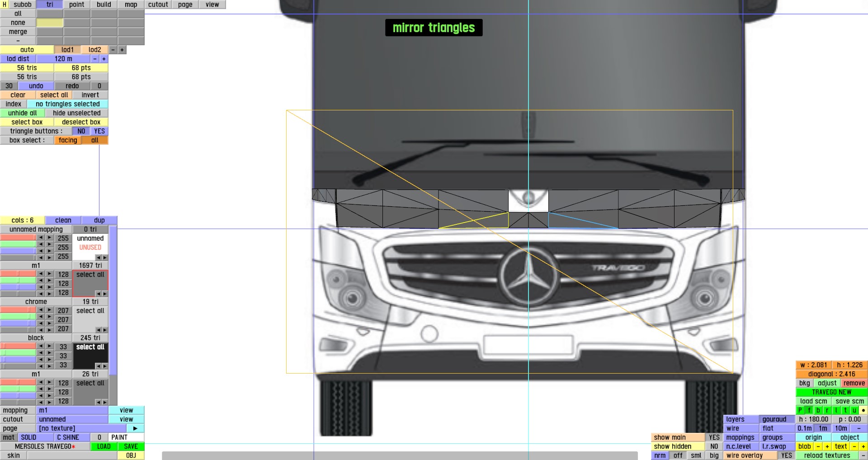The image size is (868, 460).
Task: Increase lod dist with plus button
Action: [x=104, y=59]
